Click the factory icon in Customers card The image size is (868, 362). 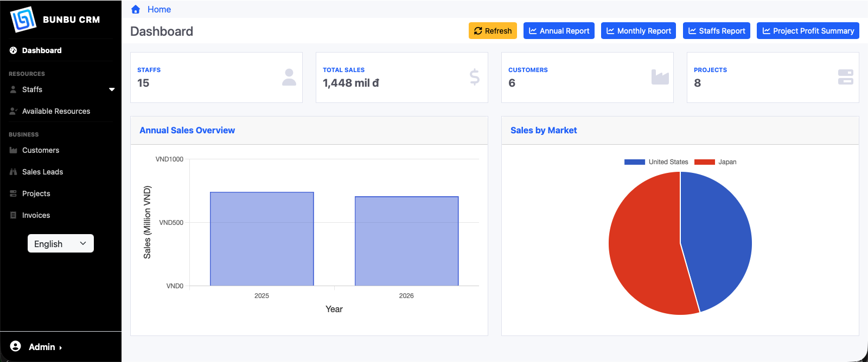click(x=660, y=77)
